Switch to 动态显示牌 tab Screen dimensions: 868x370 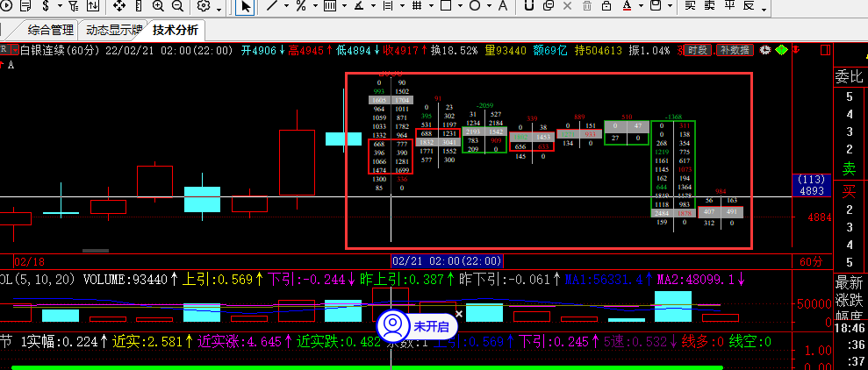click(x=114, y=30)
